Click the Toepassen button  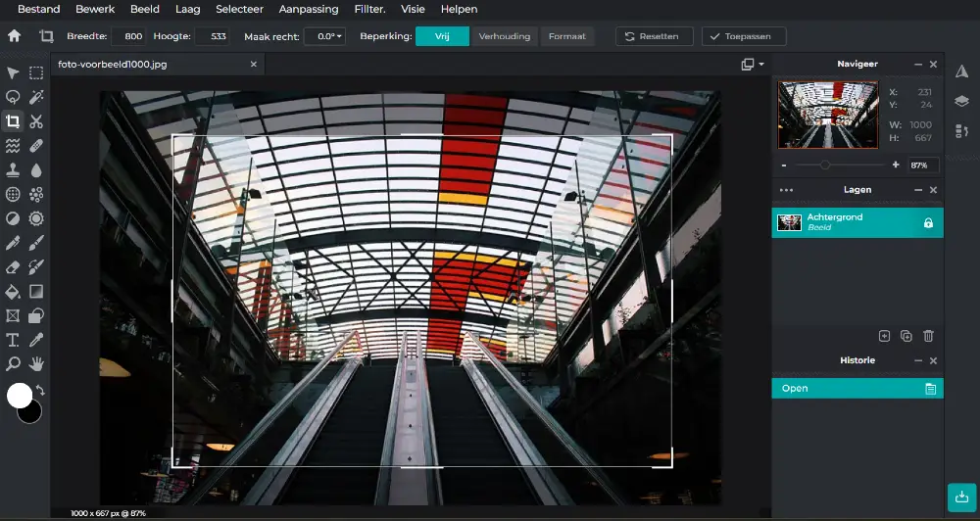(744, 36)
